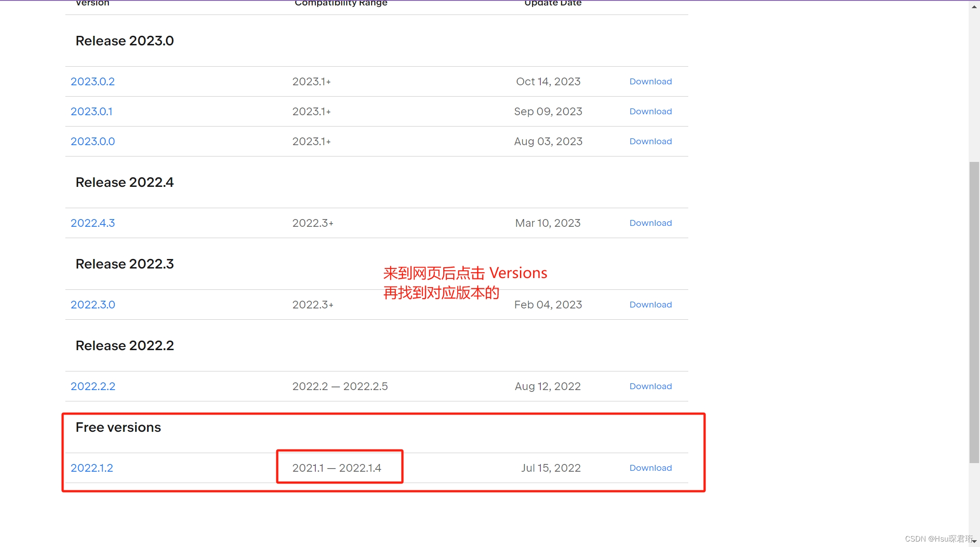This screenshot has height=547, width=980.
Task: Click the vertical scrollbar thumb
Action: coord(974,312)
